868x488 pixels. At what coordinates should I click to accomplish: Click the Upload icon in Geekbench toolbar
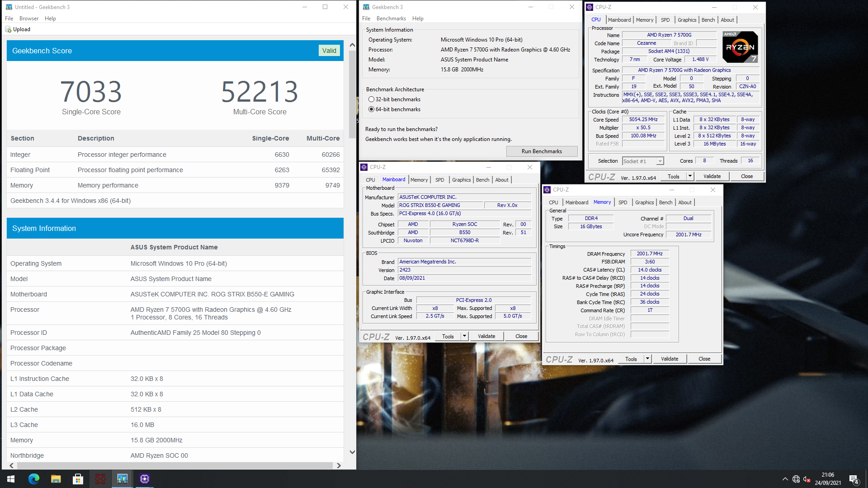click(8, 29)
